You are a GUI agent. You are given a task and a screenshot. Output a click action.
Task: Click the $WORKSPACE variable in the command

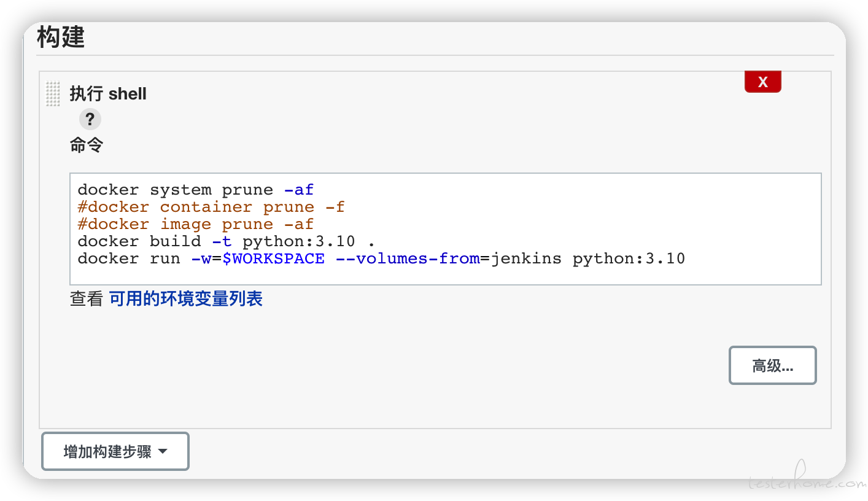click(273, 258)
